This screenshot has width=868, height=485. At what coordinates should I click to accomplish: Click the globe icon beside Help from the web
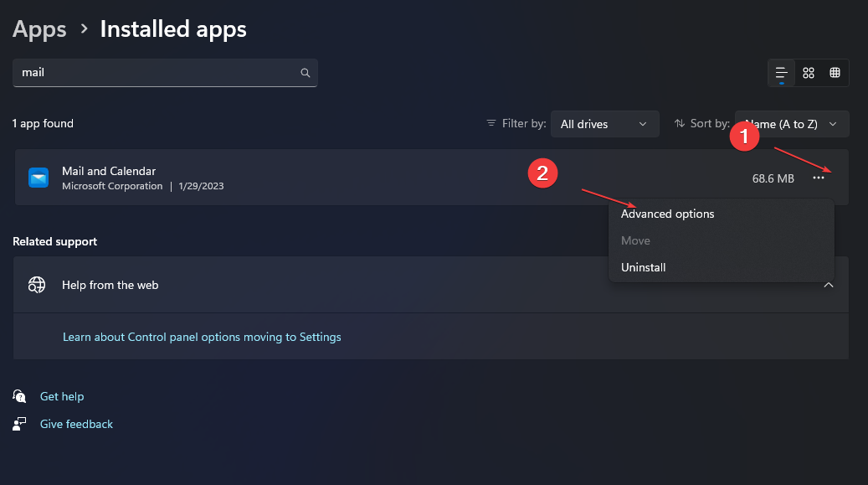tap(37, 285)
